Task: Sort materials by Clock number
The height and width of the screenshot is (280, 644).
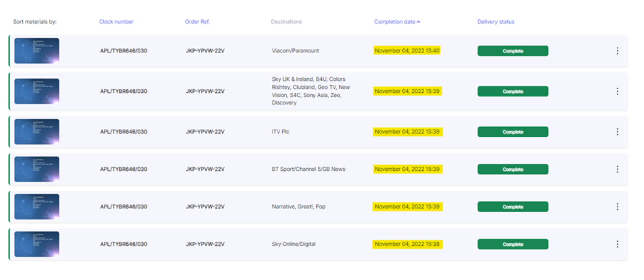Action: 116,22
